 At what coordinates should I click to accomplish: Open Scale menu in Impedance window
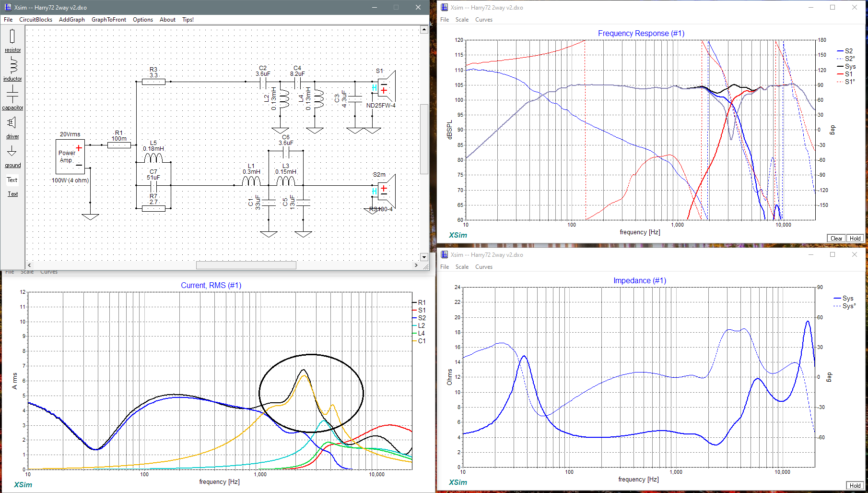[462, 267]
